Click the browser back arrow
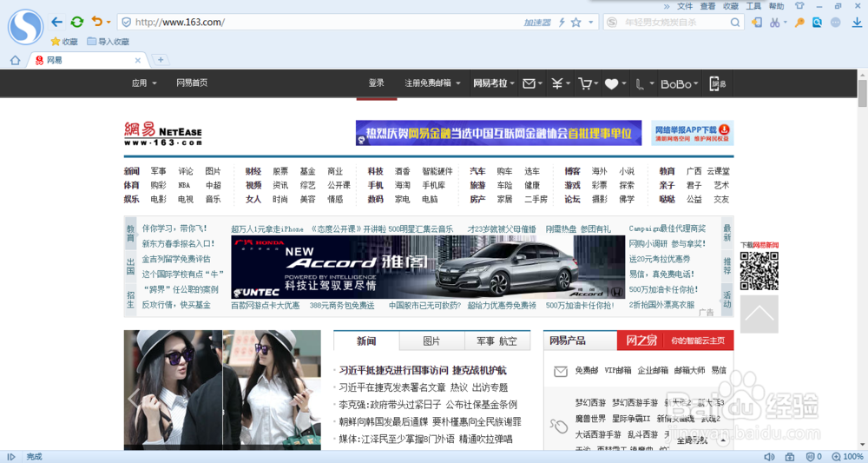Screen dimensions: 868x463 (56, 23)
